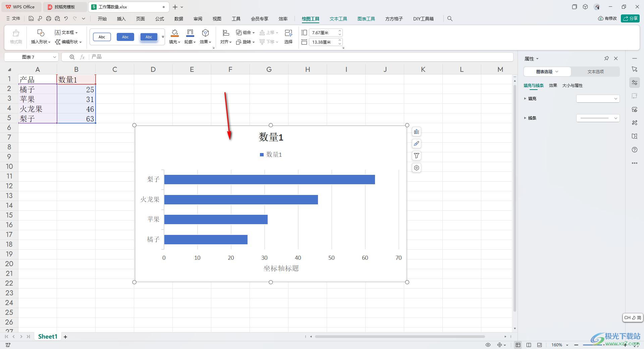The height and width of the screenshot is (349, 644).
Task: Open the Group dropdown
Action: 245,33
